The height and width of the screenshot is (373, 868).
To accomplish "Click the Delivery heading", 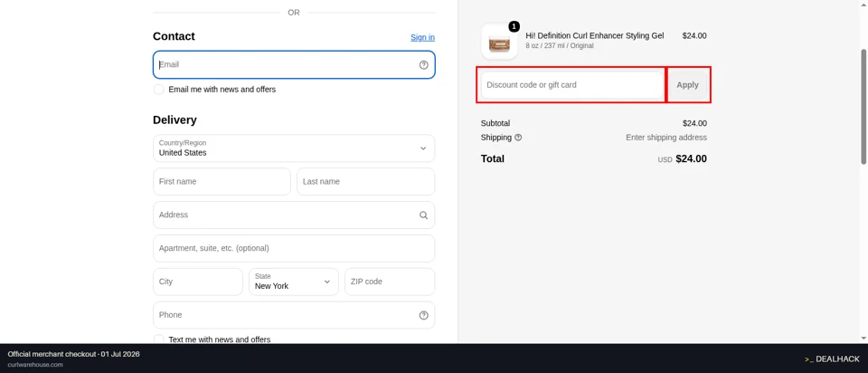I will (175, 120).
